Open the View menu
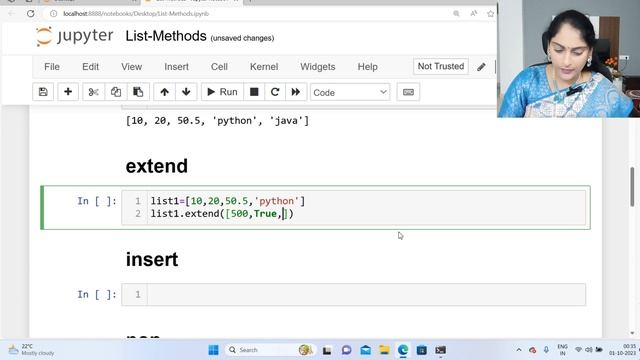 point(131,67)
